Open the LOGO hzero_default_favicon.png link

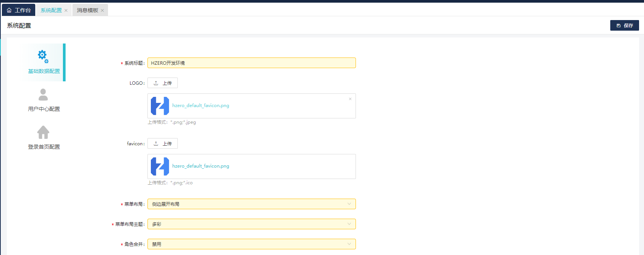pyautogui.click(x=201, y=106)
